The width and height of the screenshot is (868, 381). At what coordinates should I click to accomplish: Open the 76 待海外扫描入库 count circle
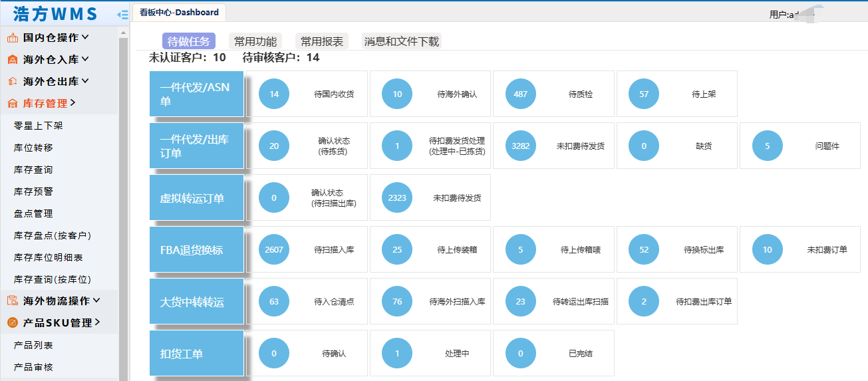[x=397, y=302]
